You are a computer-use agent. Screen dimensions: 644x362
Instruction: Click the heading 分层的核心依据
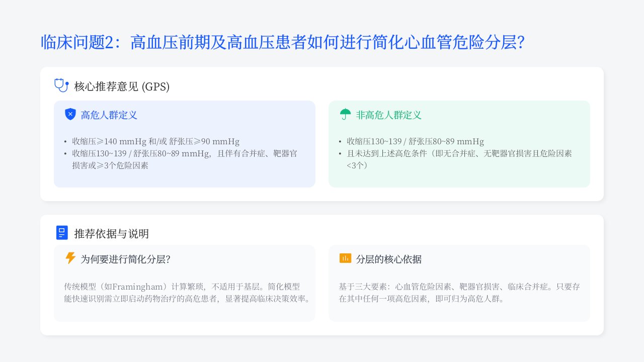389,259
